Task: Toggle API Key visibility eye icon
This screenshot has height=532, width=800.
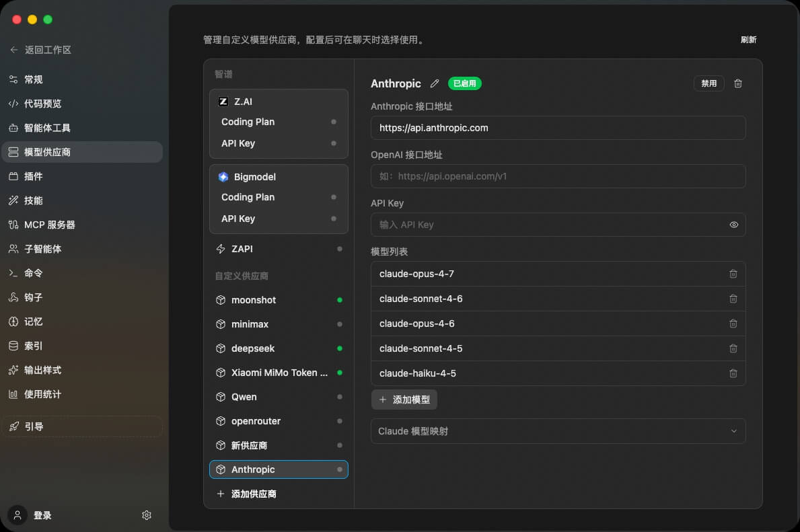Action: (733, 225)
